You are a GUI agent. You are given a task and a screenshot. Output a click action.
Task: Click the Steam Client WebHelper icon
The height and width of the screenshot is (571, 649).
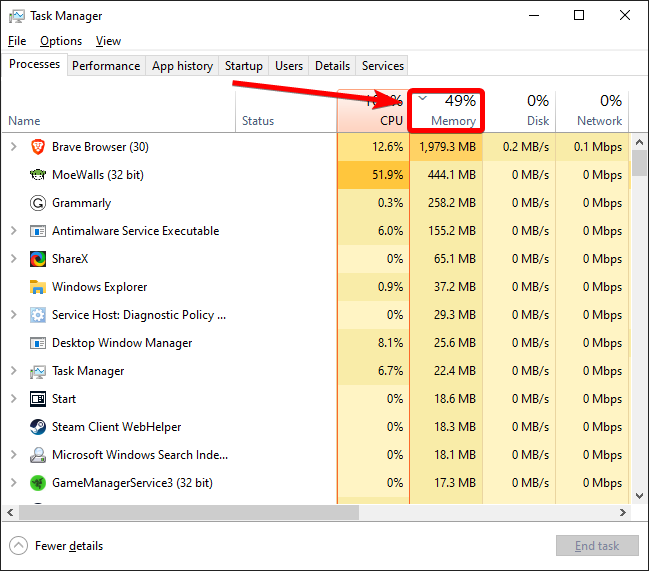(x=38, y=427)
